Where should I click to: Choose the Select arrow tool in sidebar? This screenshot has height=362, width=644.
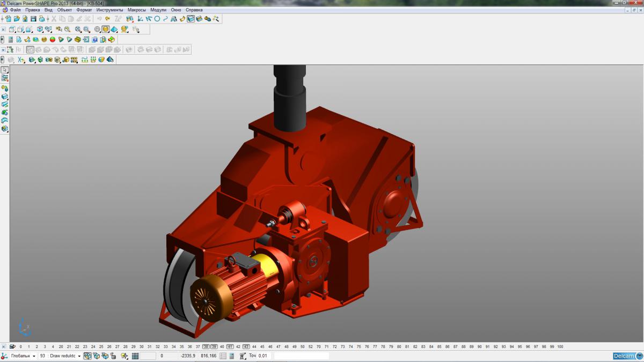[5, 70]
